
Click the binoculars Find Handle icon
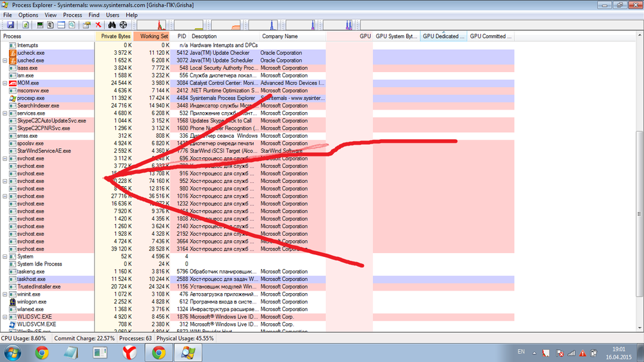[x=111, y=25]
